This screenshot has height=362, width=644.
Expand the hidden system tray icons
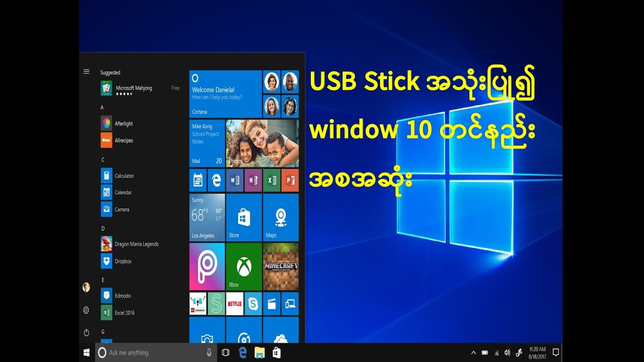[x=473, y=352]
